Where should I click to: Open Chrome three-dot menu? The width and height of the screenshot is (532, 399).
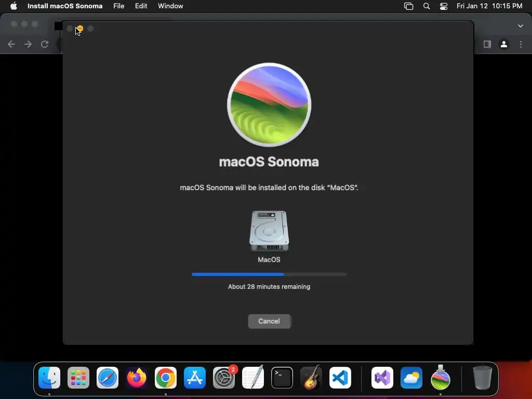521,44
